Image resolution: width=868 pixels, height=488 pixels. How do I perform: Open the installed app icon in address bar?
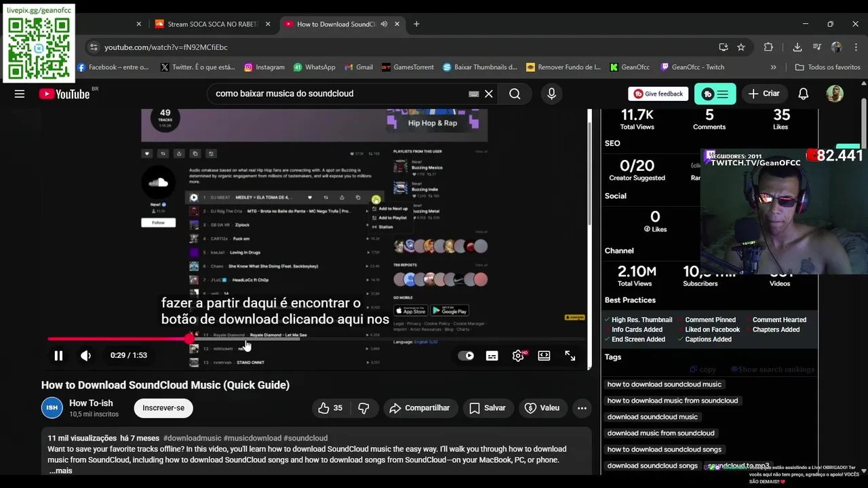pos(724,47)
